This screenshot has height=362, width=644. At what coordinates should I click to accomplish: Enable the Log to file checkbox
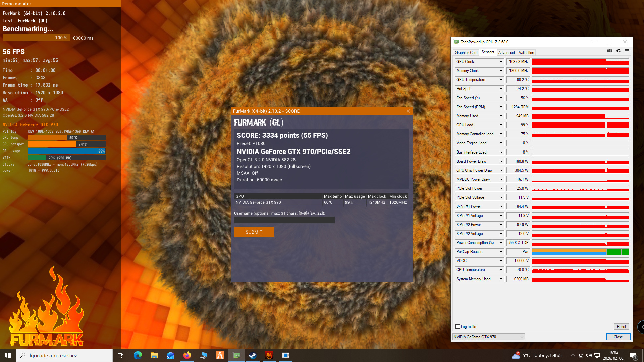click(458, 327)
